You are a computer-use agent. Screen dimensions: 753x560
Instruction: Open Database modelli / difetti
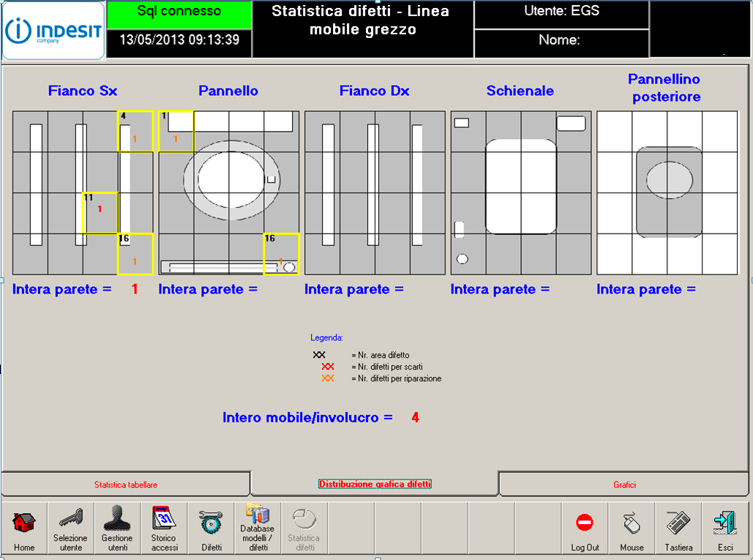tap(258, 529)
